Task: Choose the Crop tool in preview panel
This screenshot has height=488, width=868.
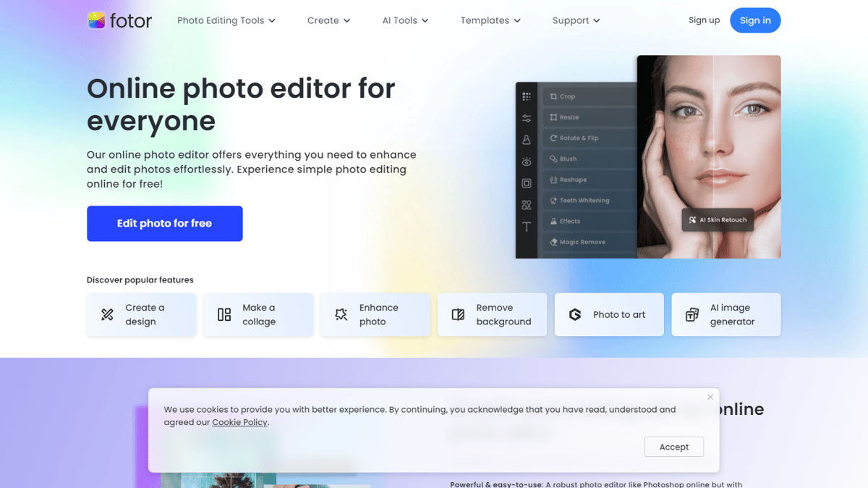Action: click(x=588, y=96)
